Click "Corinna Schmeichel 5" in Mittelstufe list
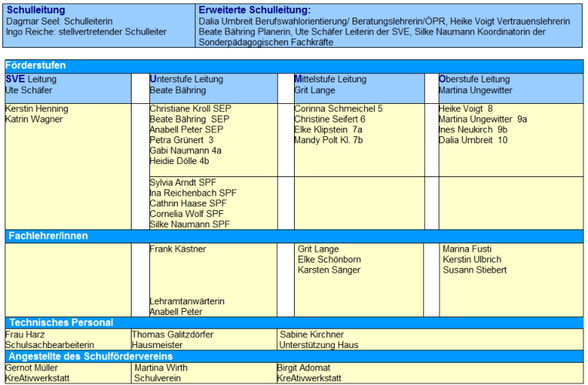 [338, 109]
